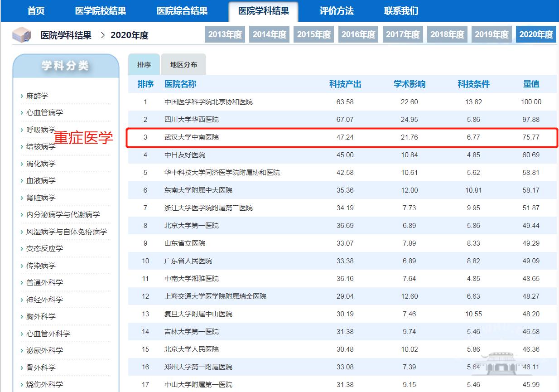Select 烧伤外科学 from the subject list
Image resolution: width=559 pixels, height=392 pixels.
tap(44, 384)
